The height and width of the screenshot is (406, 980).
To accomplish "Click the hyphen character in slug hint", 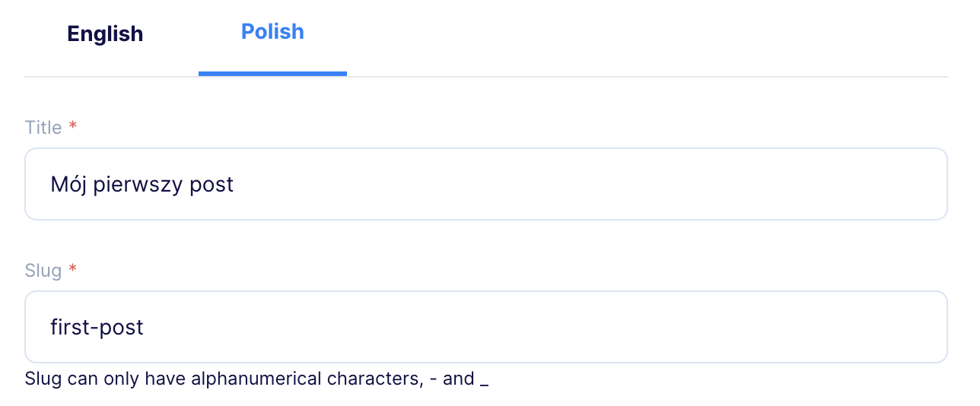I will pyautogui.click(x=433, y=379).
